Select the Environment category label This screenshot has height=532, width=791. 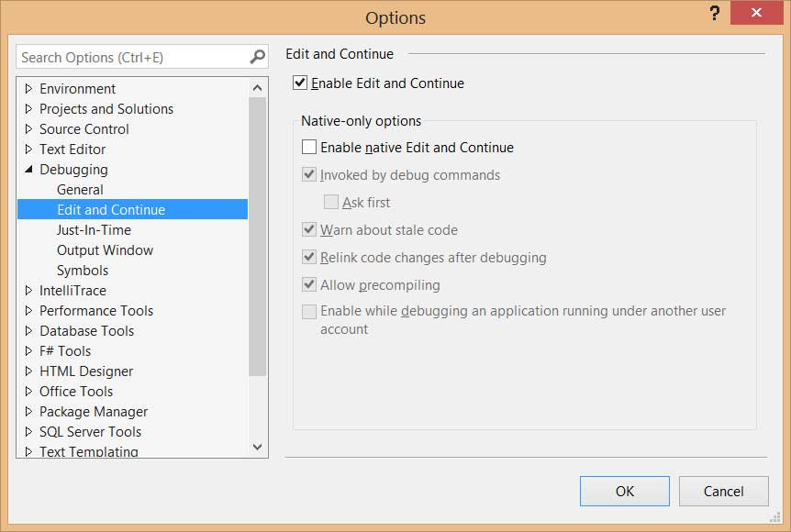coord(78,89)
